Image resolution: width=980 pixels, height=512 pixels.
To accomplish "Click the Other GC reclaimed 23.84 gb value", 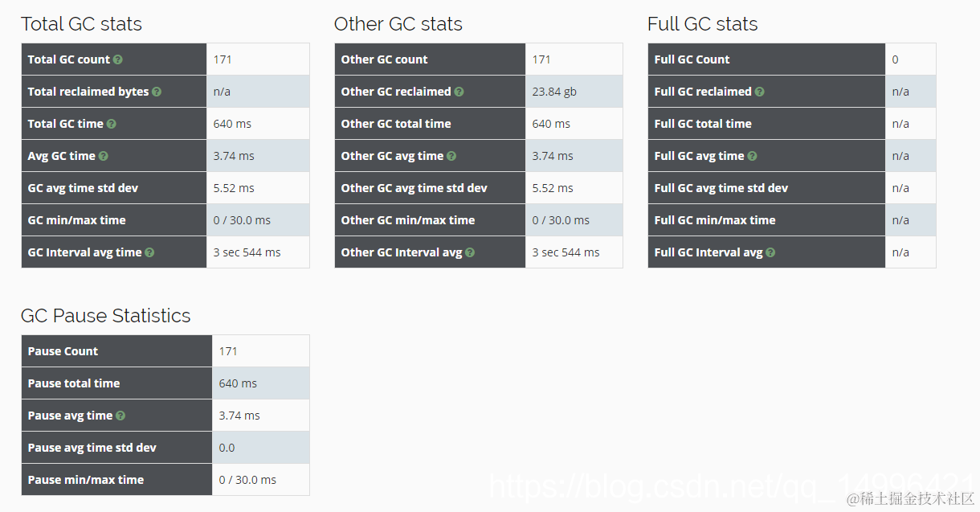I will [x=554, y=92].
